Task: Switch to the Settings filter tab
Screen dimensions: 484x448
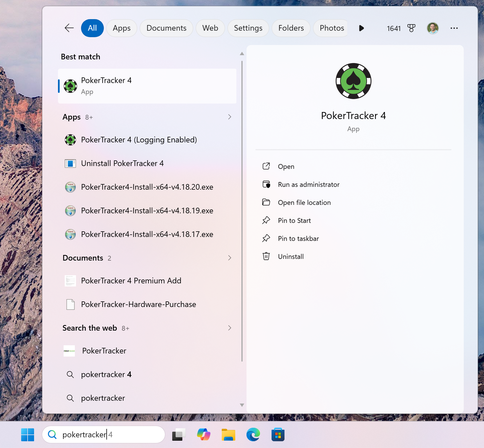Action: (x=248, y=28)
